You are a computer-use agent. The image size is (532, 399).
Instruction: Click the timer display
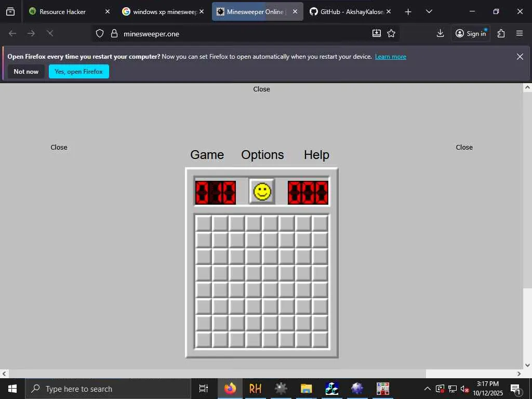tap(308, 193)
